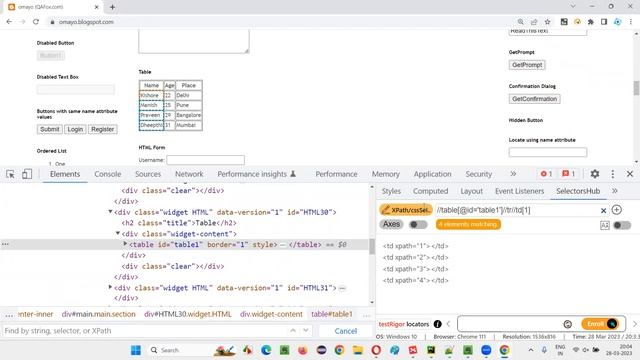Image resolution: width=640 pixels, height=360 pixels.
Task: Switch to the Console tab
Action: 107,174
